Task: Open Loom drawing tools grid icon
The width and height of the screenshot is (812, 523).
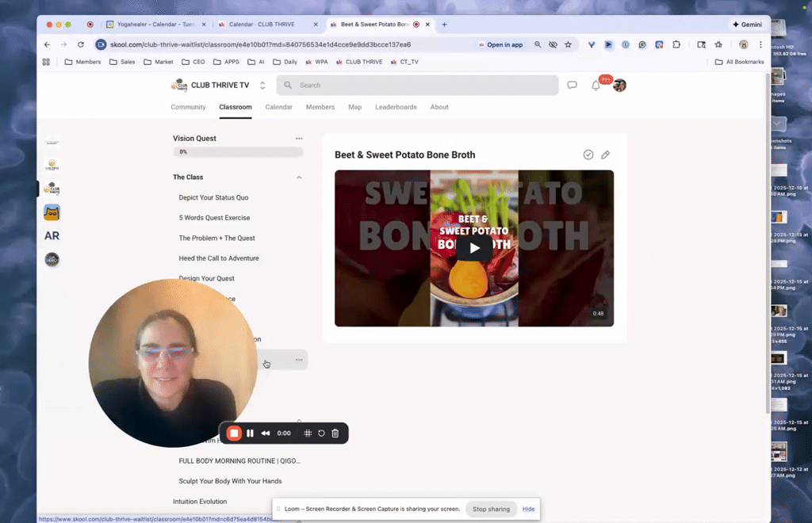Action: pyautogui.click(x=308, y=433)
